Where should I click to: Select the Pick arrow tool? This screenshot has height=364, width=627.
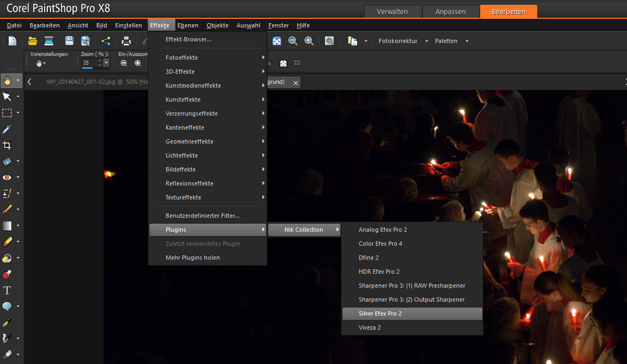coord(7,97)
